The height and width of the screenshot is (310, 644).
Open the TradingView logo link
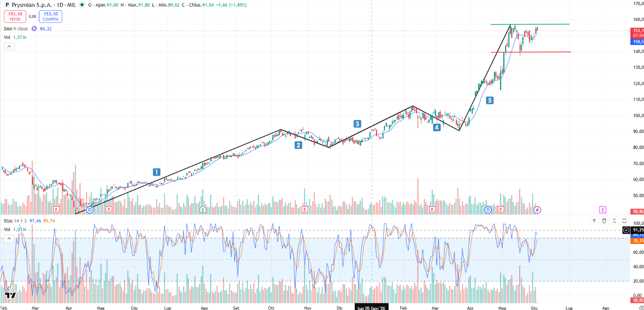coord(10,295)
